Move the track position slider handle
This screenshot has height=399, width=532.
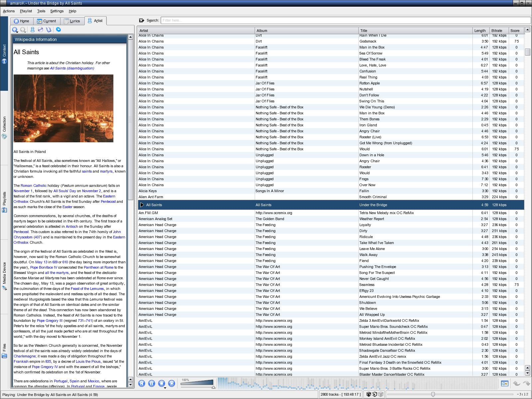pyautogui.click(x=433, y=394)
